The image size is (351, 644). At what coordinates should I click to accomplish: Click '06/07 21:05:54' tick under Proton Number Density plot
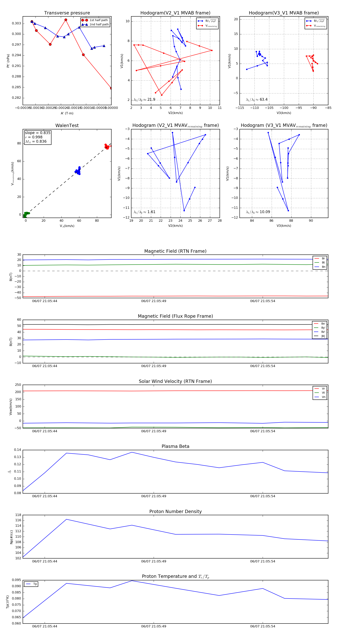tap(262, 561)
